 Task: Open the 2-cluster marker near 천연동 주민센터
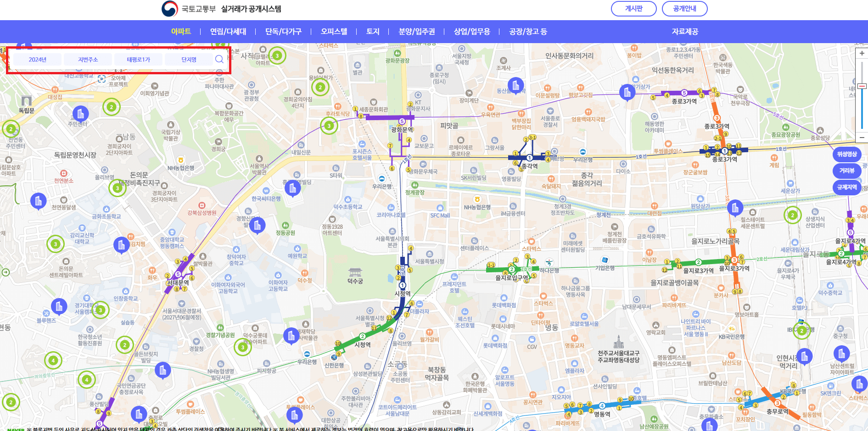[x=11, y=129]
